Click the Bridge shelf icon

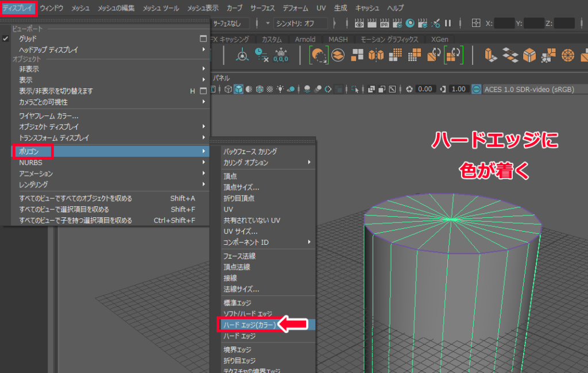tap(510, 55)
